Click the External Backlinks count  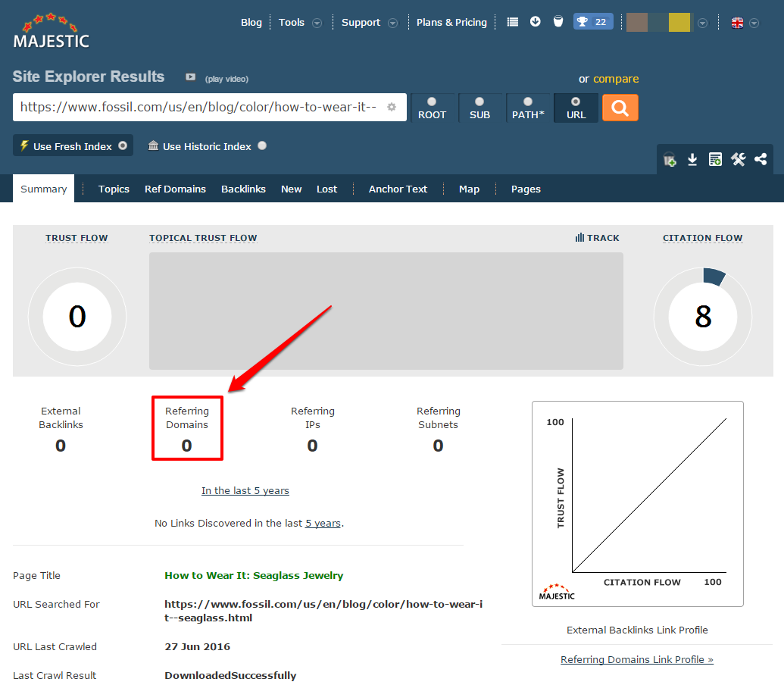61,446
